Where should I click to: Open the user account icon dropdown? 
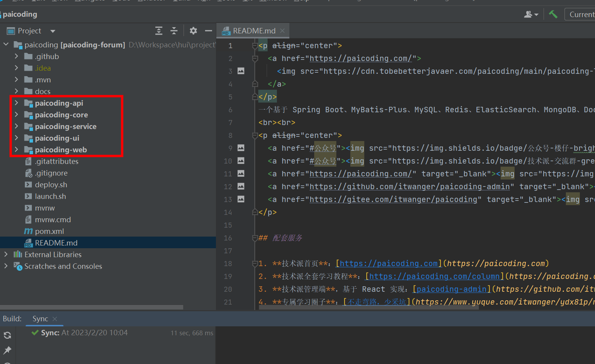pyautogui.click(x=531, y=14)
